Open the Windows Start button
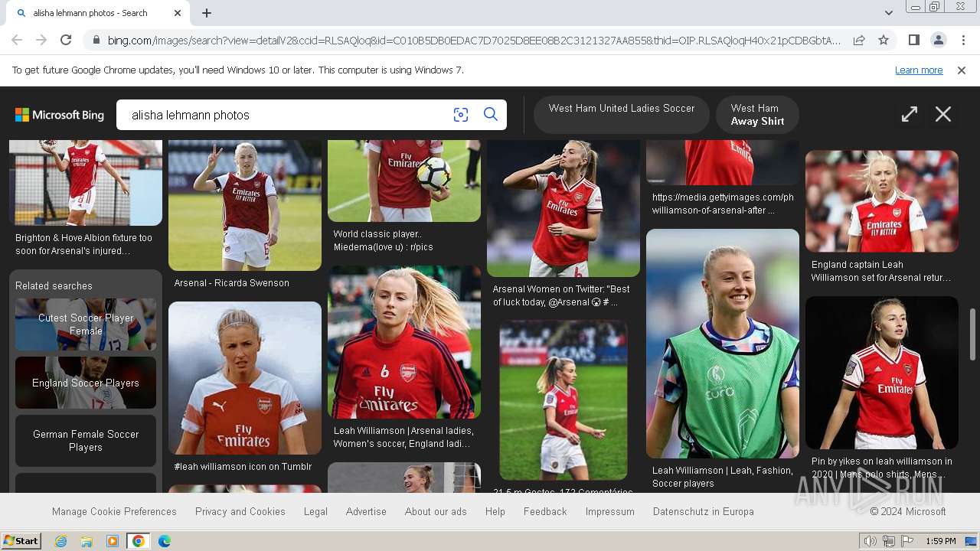The image size is (980, 551). tap(21, 541)
